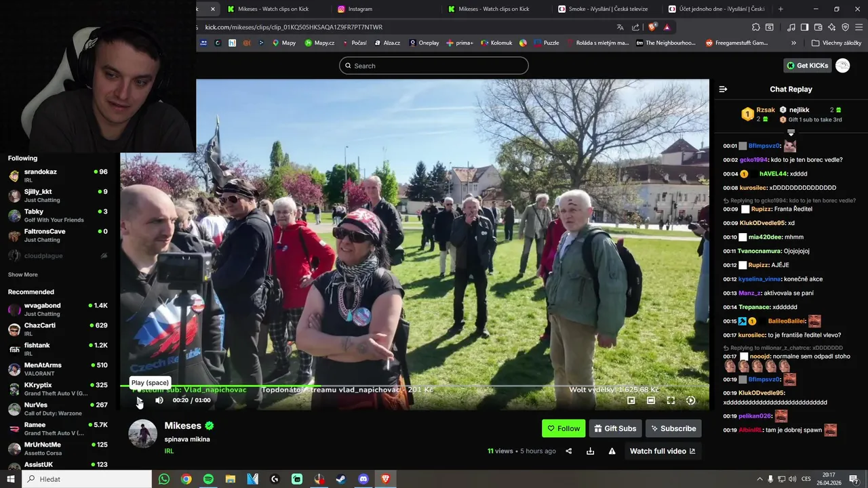The image size is (868, 488).
Task: Open Spotify from taskbar
Action: [x=208, y=479]
